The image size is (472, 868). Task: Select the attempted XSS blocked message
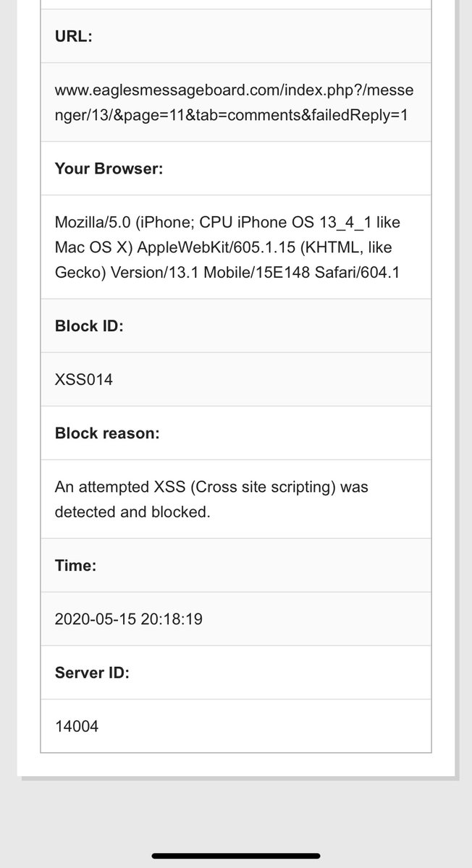coord(212,499)
